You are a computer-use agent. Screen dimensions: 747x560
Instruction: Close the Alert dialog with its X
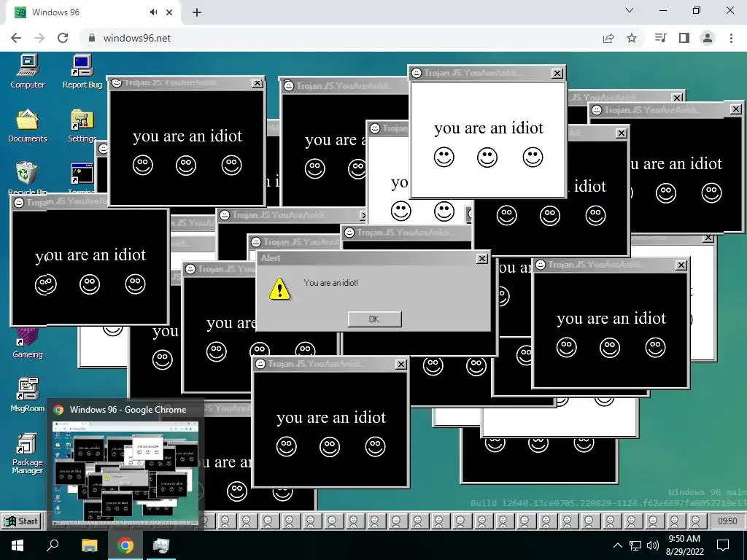[x=481, y=258]
